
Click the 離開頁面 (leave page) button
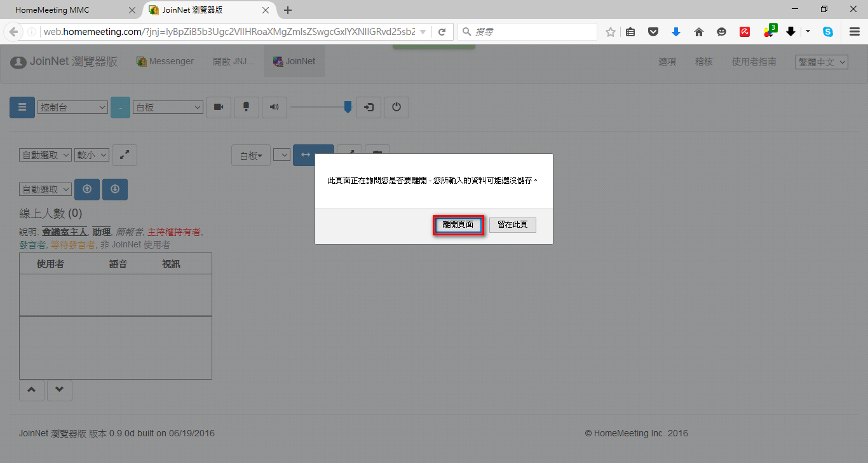tap(458, 225)
